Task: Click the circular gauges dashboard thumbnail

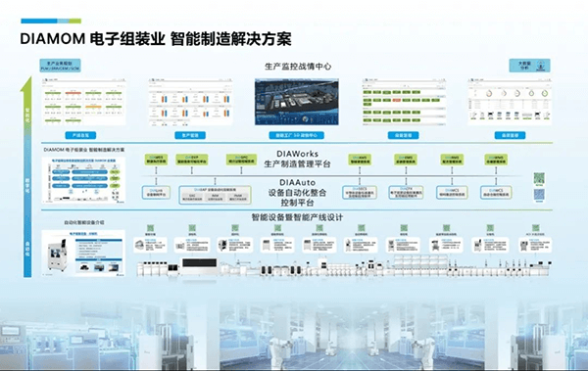Action: point(510,102)
